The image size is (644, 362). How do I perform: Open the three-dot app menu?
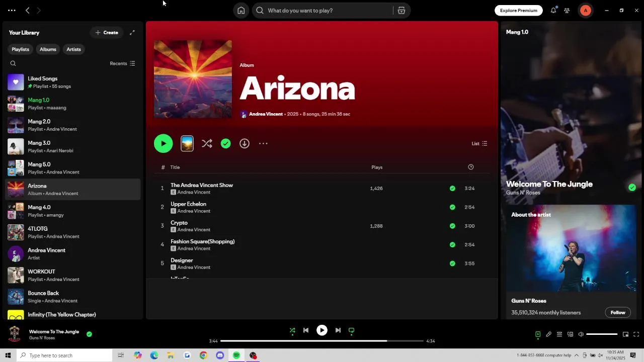tap(12, 11)
